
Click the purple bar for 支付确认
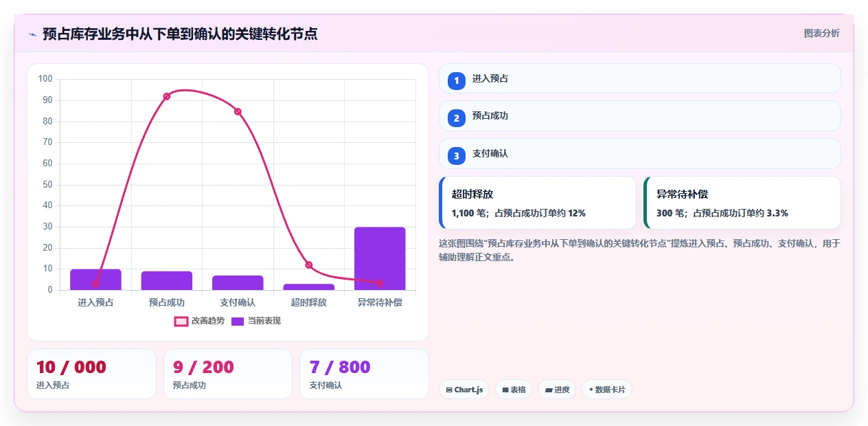click(x=238, y=282)
